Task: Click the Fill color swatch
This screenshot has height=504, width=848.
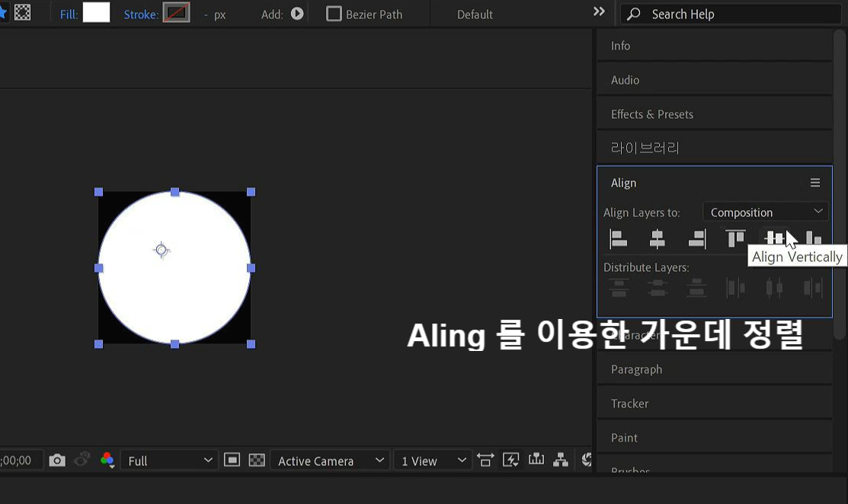Action: (x=96, y=12)
